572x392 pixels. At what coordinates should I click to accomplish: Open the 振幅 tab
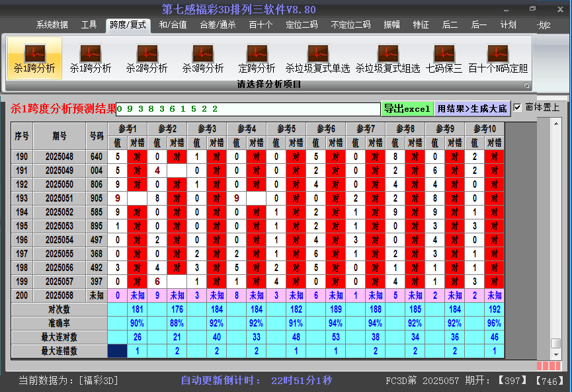pyautogui.click(x=392, y=25)
